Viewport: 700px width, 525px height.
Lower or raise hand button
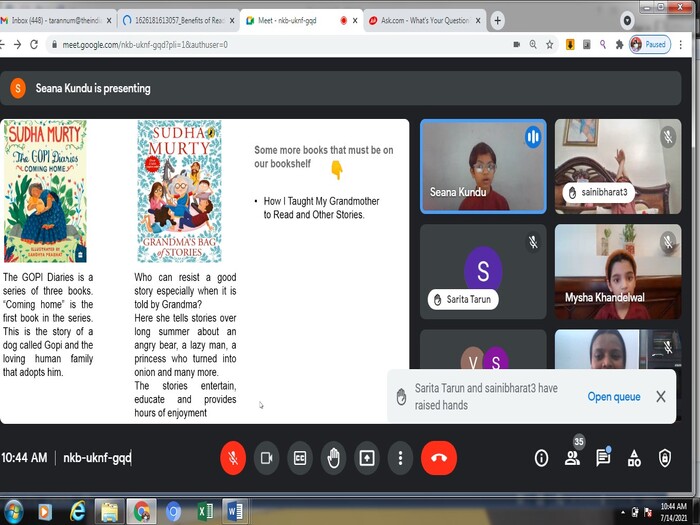(x=333, y=458)
